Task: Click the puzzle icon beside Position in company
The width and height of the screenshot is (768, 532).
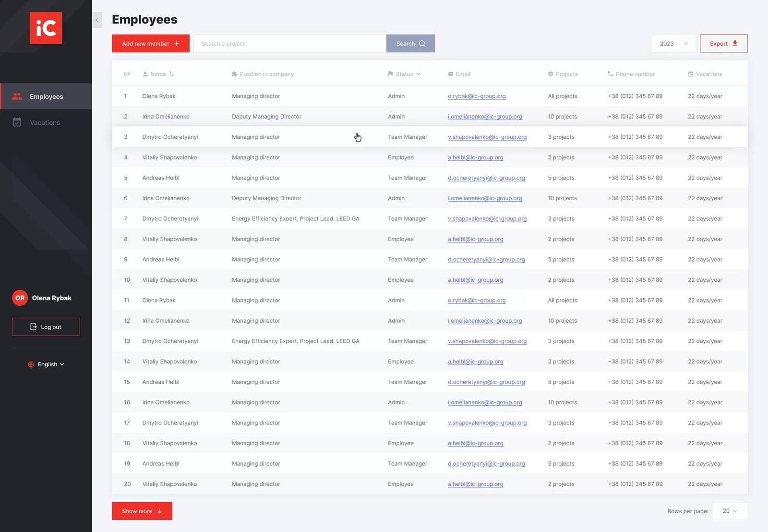Action: tap(234, 74)
